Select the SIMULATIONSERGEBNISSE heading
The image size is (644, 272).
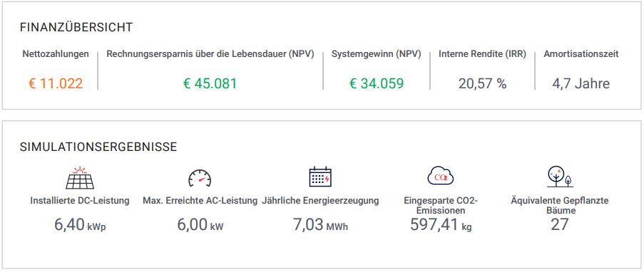(98, 147)
